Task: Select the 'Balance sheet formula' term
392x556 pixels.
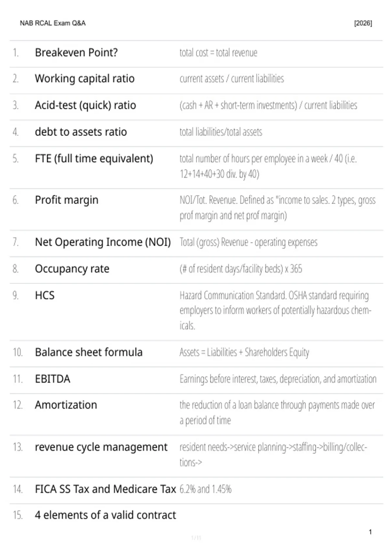Action: pos(89,352)
